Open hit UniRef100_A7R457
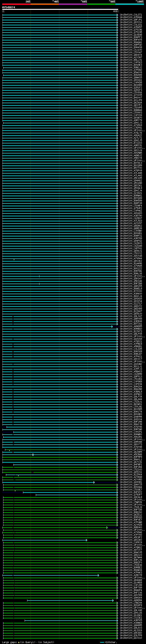The width and height of the screenshot is (146, 644). click(131, 27)
